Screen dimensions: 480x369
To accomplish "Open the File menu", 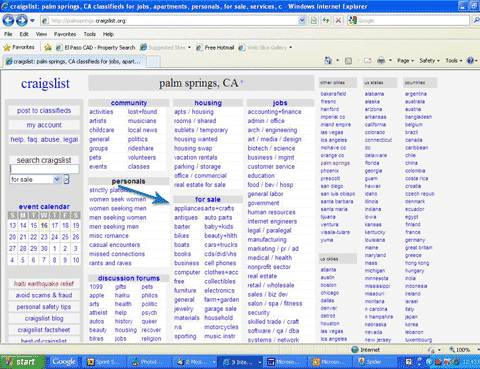I will point(8,34).
